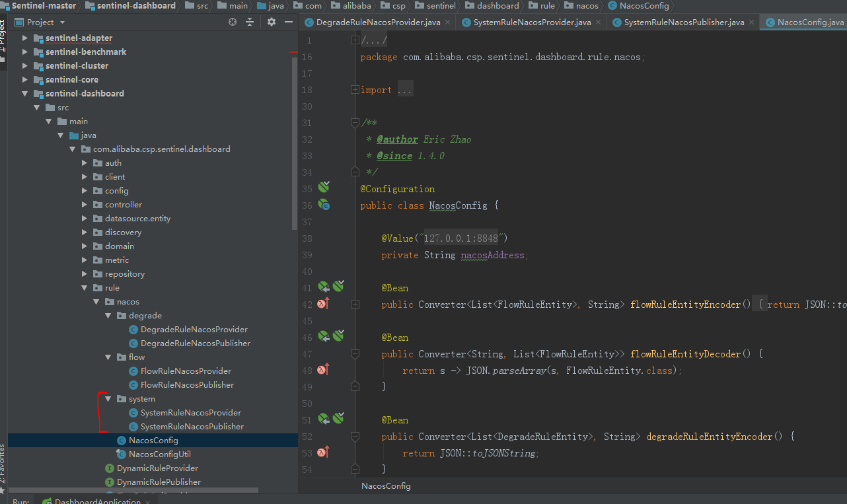The width and height of the screenshot is (847, 504).
Task: Open Project panel settings gear
Action: click(x=272, y=22)
